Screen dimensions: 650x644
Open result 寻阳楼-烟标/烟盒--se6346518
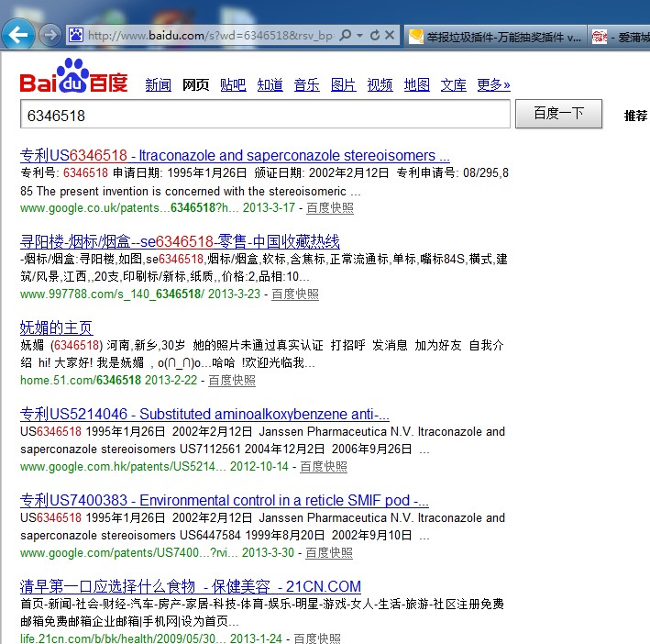[180, 242]
